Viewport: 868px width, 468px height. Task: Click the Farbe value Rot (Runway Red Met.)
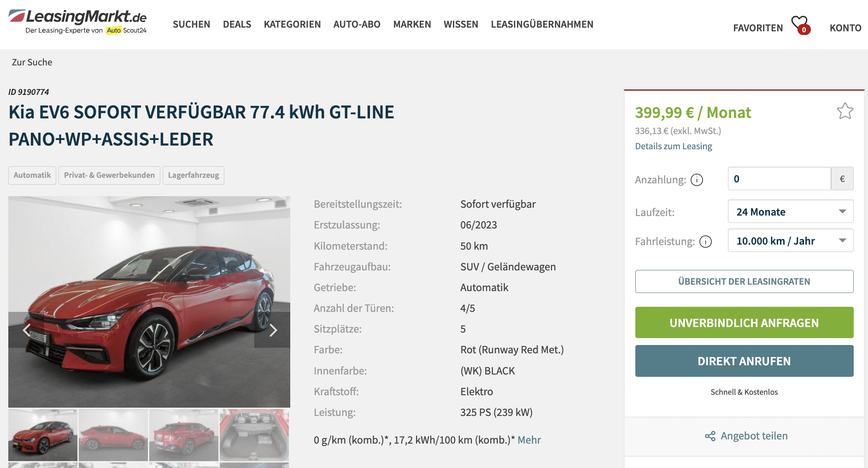click(512, 350)
